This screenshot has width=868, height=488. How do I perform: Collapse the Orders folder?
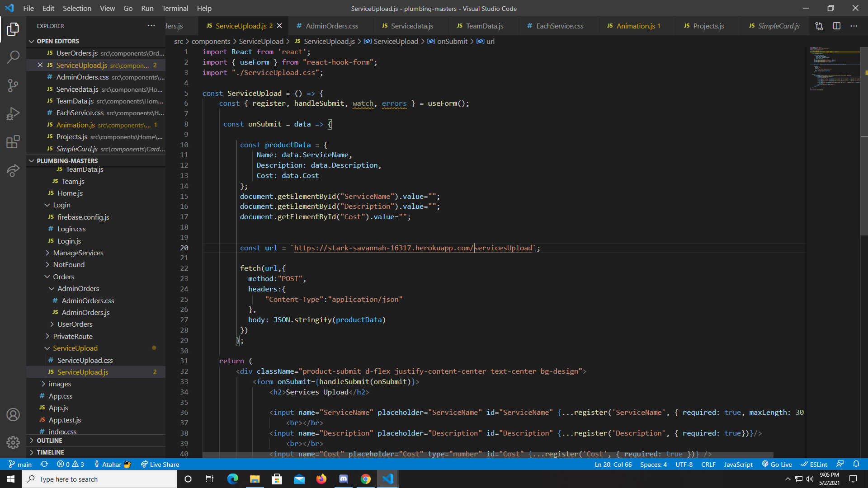pyautogui.click(x=63, y=277)
